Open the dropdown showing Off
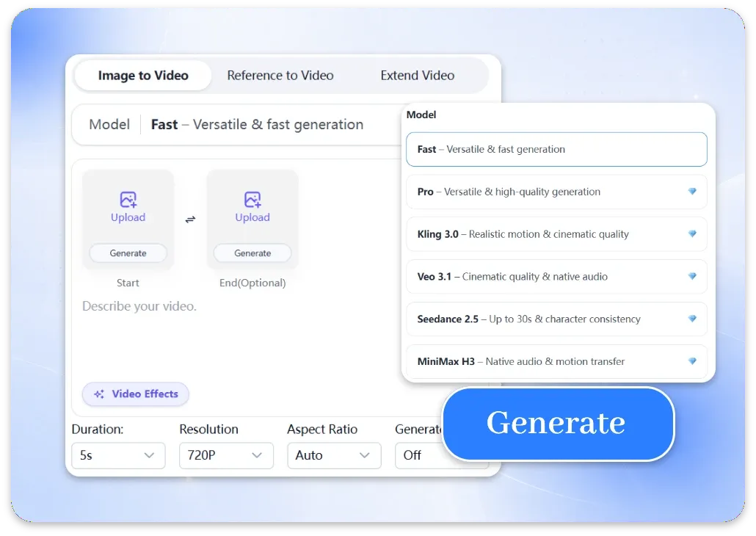756x536 pixels. point(419,455)
